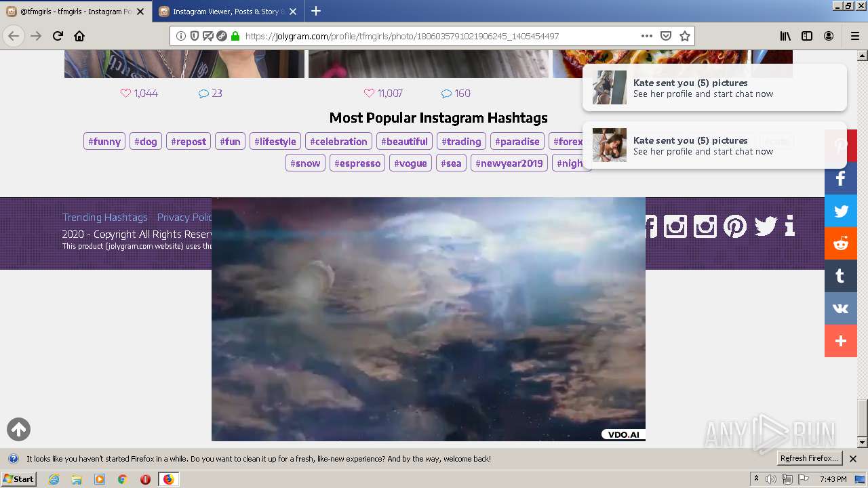Viewport: 868px width, 488px height.
Task: Open the Firefox home page
Action: 79,36
